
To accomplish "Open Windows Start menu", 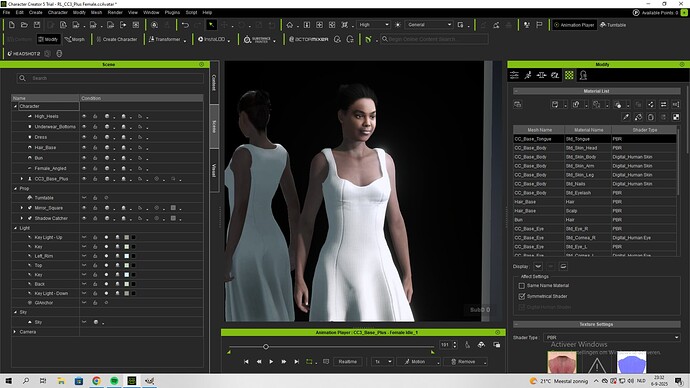I will 8,381.
